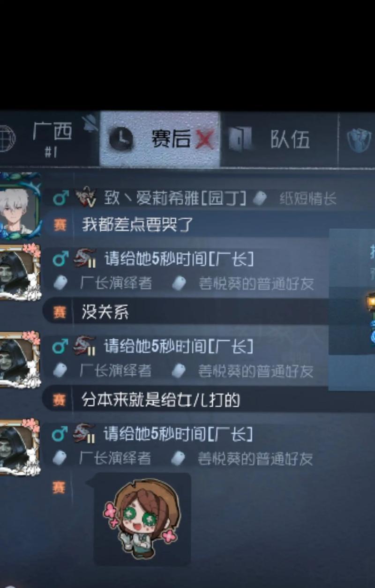Switch to the 队伍 chat tab
The height and width of the screenshot is (588, 375).
pyautogui.click(x=279, y=140)
